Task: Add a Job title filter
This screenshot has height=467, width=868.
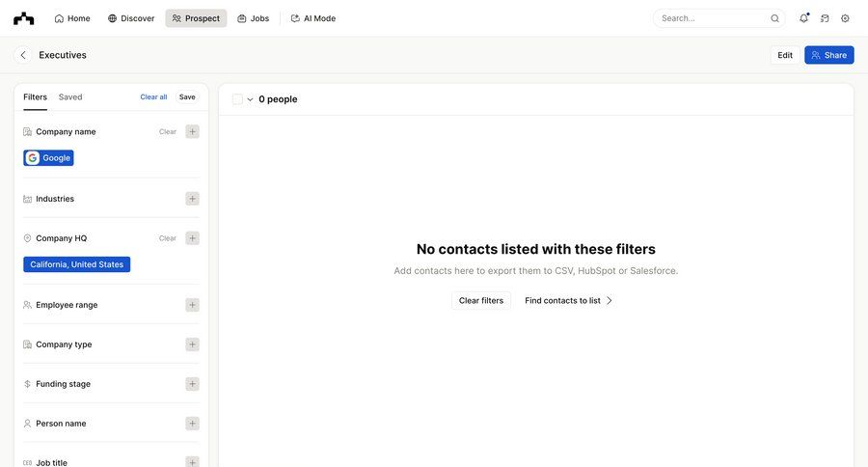Action: pyautogui.click(x=192, y=462)
